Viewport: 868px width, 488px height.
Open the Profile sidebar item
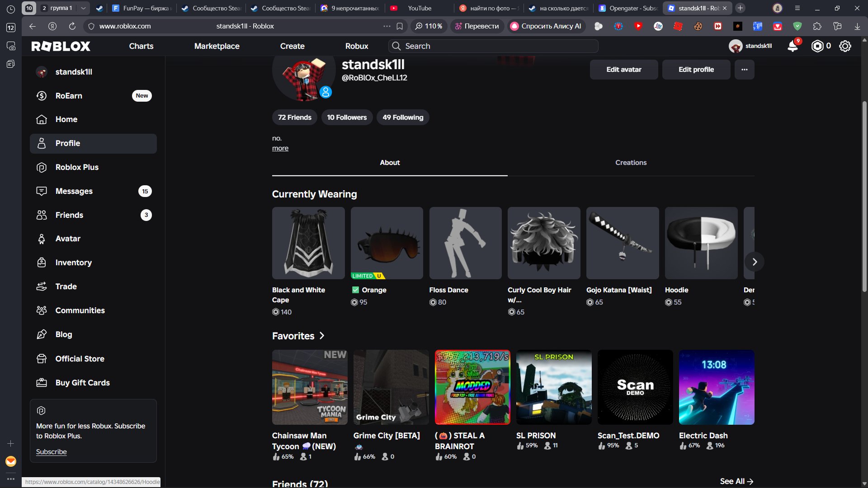click(93, 143)
